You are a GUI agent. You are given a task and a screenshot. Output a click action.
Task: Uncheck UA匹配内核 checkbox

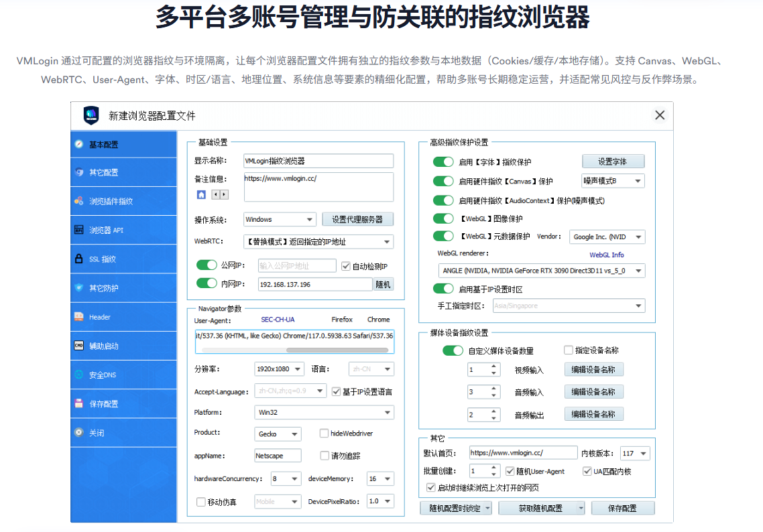[x=587, y=471]
